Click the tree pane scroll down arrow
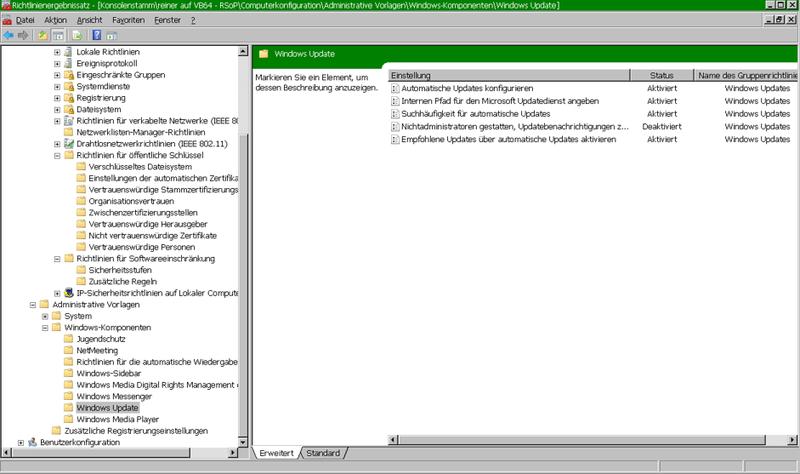800x474 pixels. coord(243,442)
